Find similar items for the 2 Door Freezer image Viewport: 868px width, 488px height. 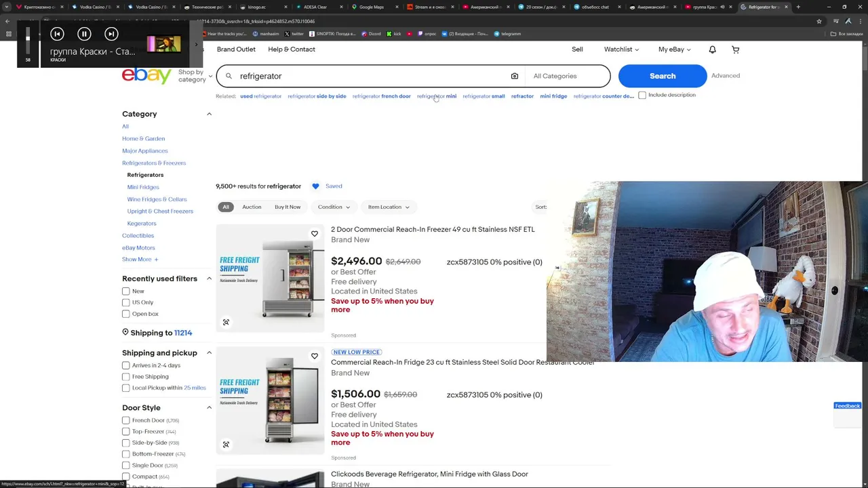point(226,322)
